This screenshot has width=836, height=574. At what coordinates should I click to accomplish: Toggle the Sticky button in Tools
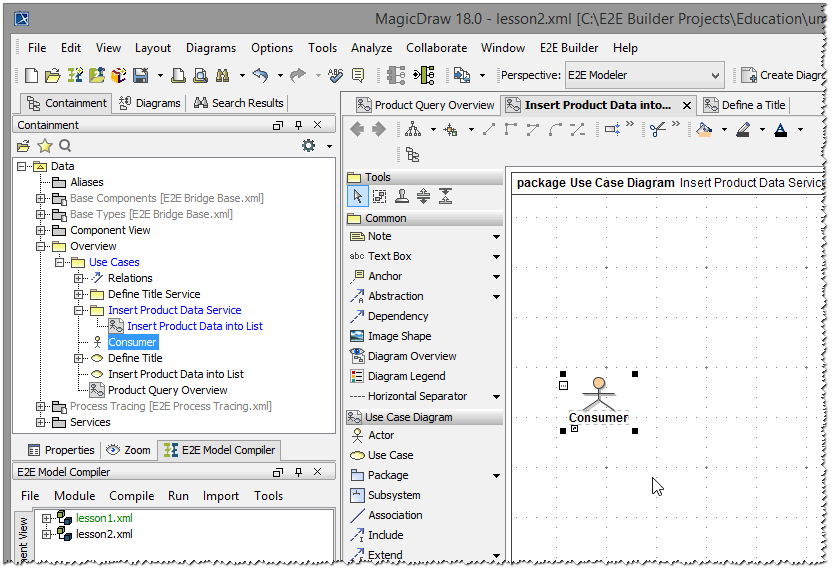[402, 196]
